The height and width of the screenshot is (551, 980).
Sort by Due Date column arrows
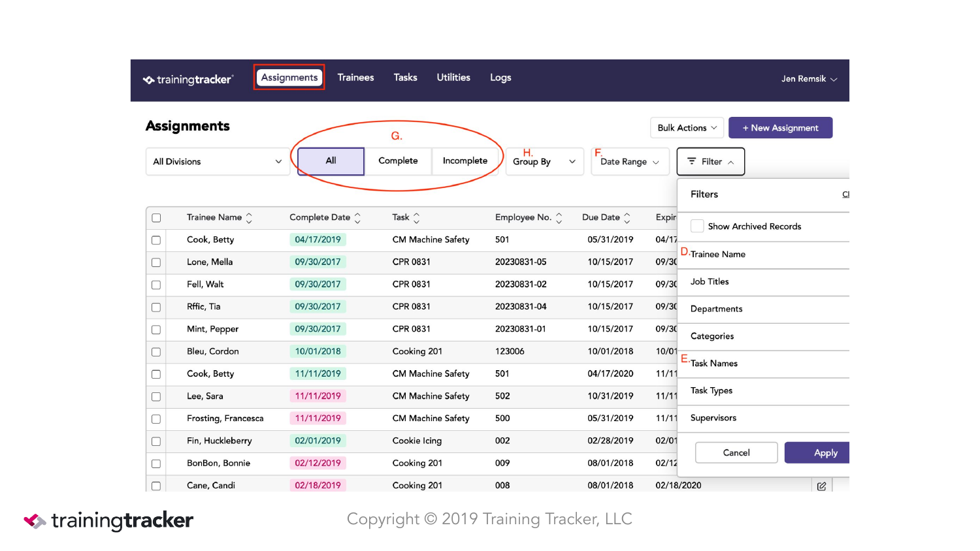[627, 218]
